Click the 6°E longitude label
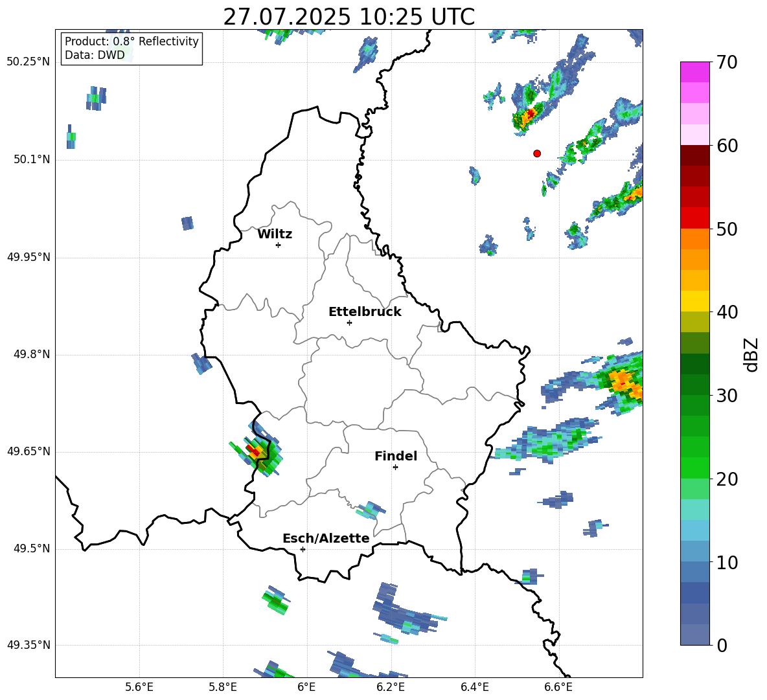Viewport: 767px width, 700px height. [306, 687]
